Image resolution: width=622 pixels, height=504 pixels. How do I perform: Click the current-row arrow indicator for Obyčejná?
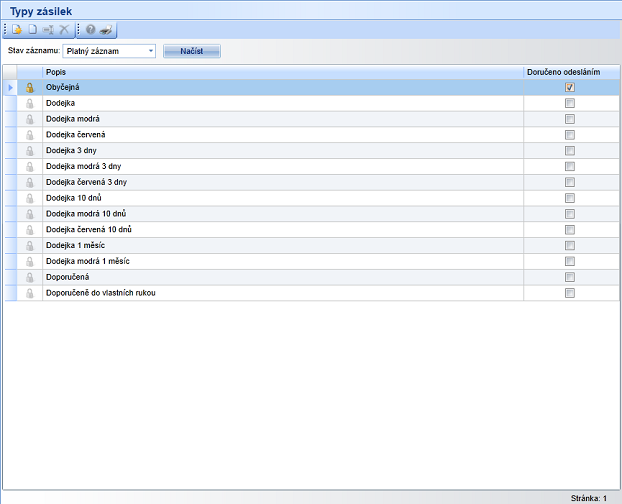(x=10, y=88)
